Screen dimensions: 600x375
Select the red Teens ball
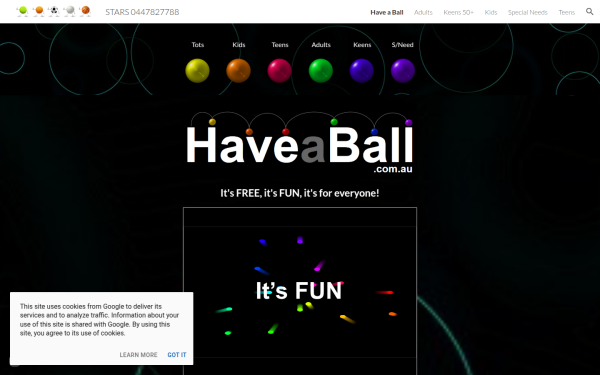click(x=279, y=71)
